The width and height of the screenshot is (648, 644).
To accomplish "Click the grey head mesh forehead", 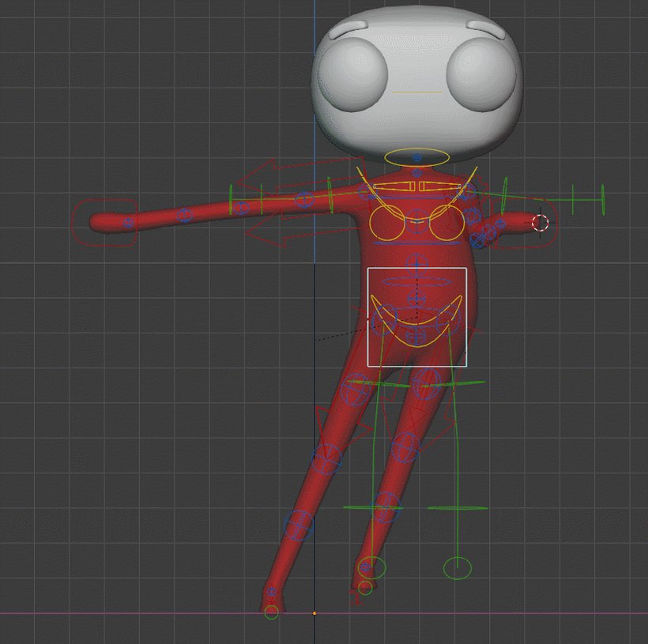I will coord(417,24).
